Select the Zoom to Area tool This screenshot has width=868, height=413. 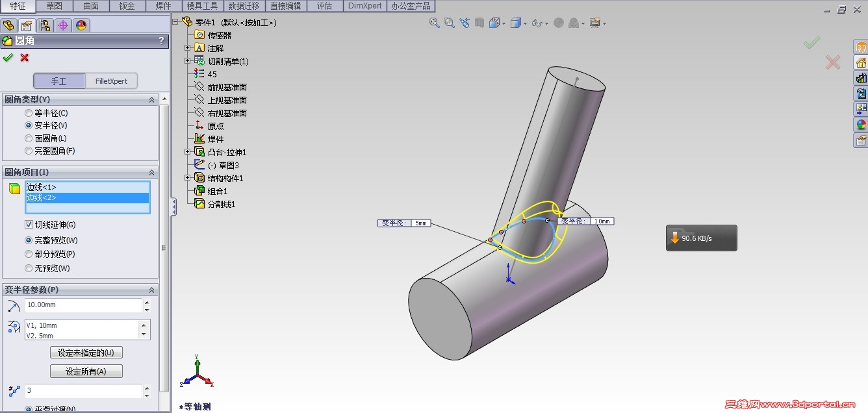[x=449, y=23]
